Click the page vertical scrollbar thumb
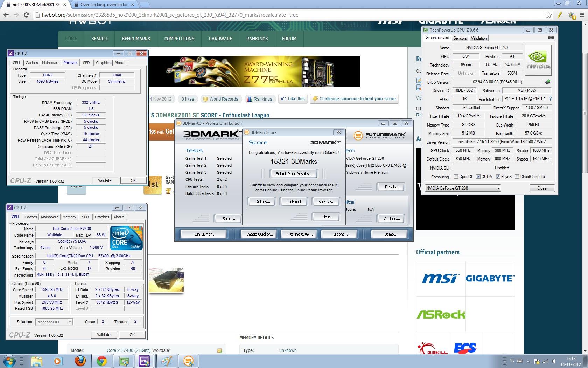 pos(585,113)
